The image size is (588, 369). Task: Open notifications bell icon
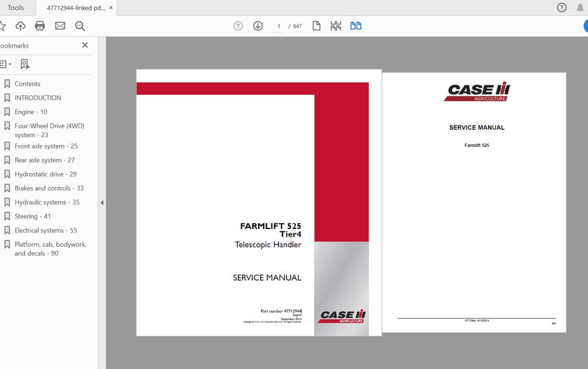[580, 7]
